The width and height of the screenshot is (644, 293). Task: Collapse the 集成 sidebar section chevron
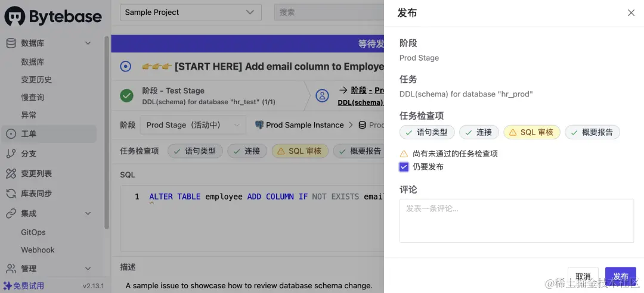(88, 213)
